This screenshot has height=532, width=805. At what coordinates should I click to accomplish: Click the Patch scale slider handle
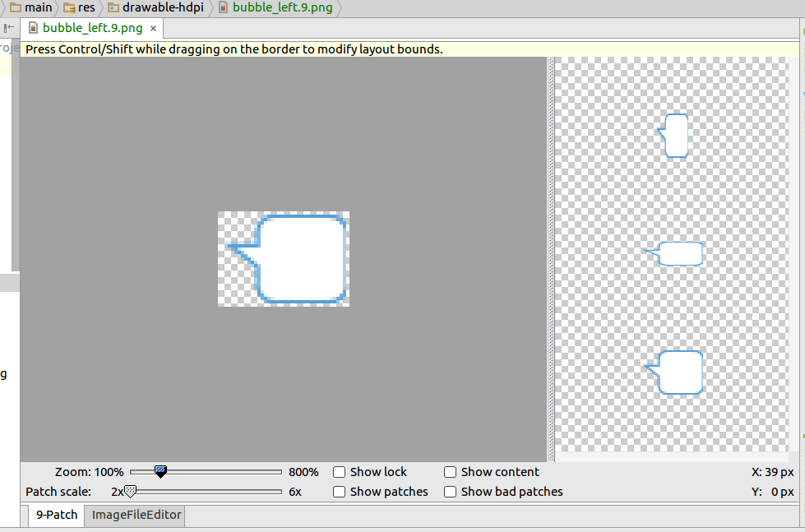coord(131,492)
